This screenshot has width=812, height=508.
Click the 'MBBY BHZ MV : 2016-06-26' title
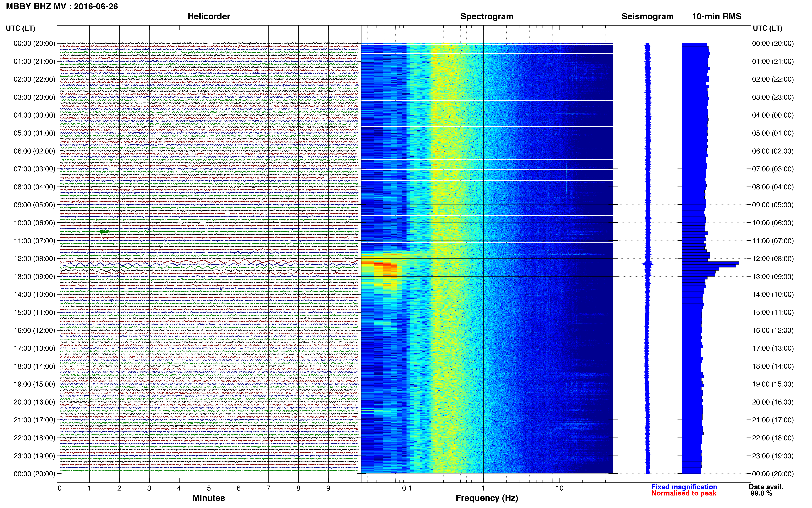click(62, 6)
